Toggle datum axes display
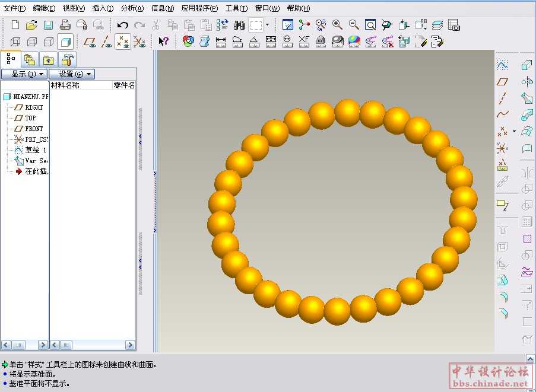 pyautogui.click(x=106, y=42)
